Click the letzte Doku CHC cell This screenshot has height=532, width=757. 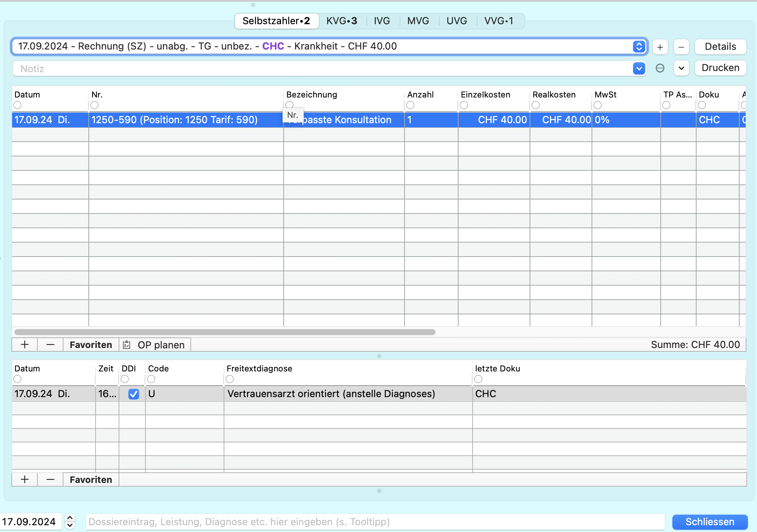coord(609,394)
